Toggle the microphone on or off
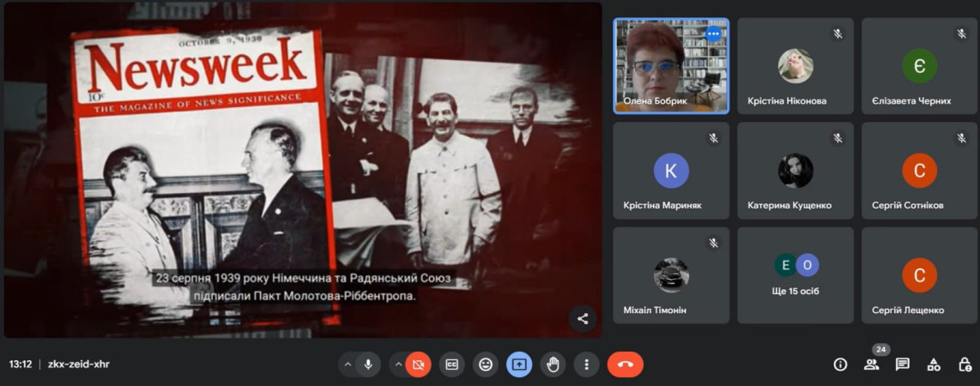 [x=368, y=365]
